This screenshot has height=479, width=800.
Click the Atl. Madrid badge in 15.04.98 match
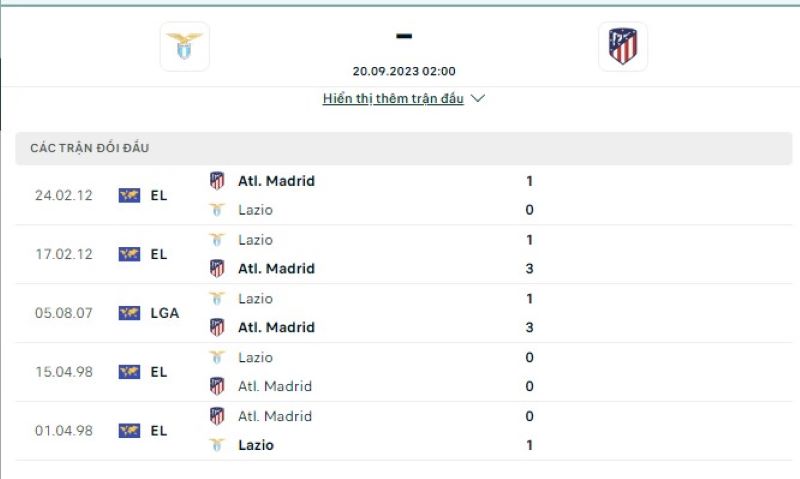[x=217, y=386]
